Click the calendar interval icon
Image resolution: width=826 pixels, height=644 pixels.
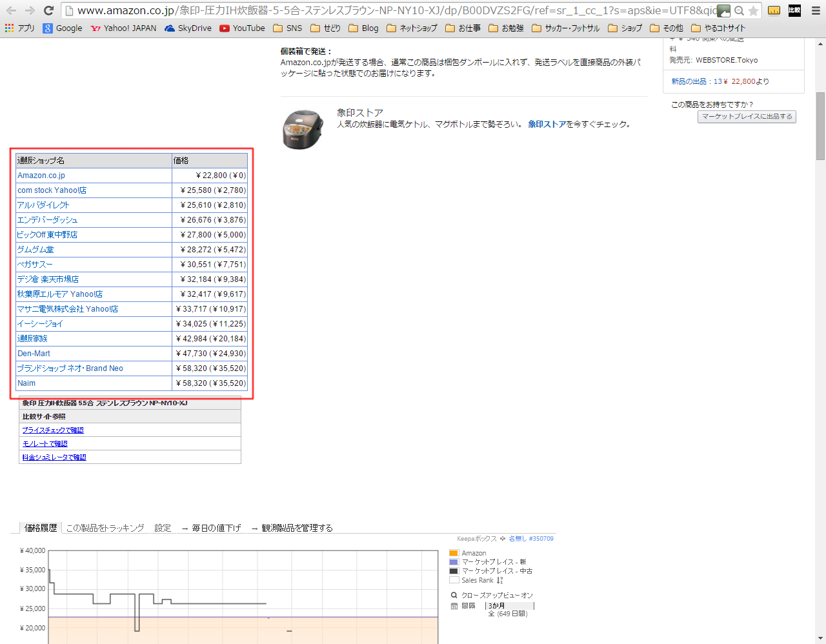[454, 606]
